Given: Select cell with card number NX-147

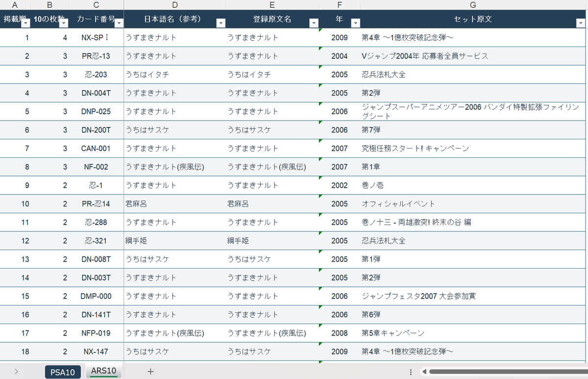Looking at the screenshot, I should click(96, 352).
